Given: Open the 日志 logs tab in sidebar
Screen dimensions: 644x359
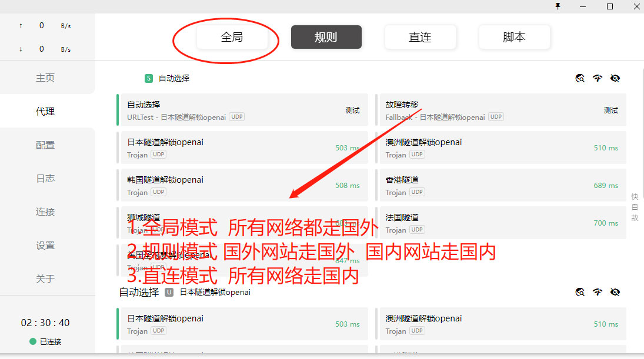Looking at the screenshot, I should 45,179.
